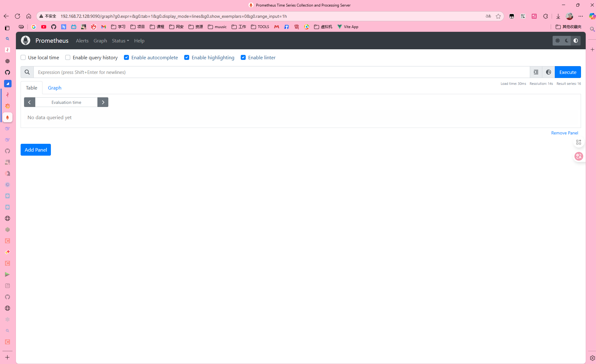The height and width of the screenshot is (364, 596).
Task: Open the Copilot icon
Action: [592, 16]
